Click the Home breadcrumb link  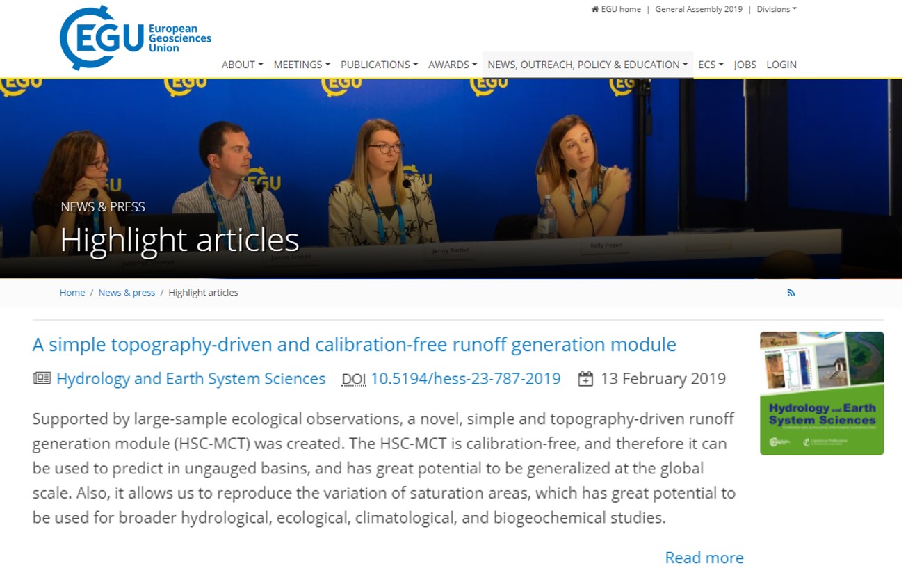pyautogui.click(x=72, y=293)
